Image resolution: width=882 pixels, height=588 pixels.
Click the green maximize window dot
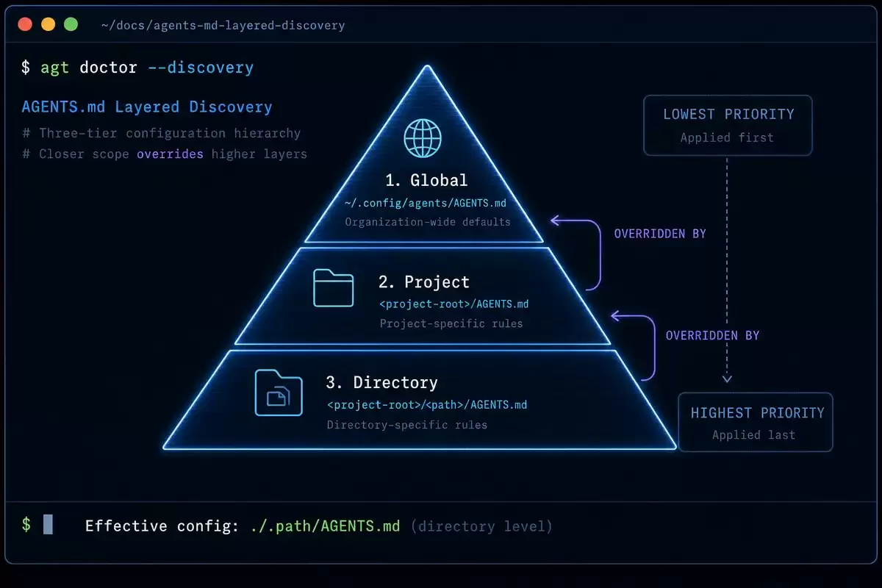(71, 24)
